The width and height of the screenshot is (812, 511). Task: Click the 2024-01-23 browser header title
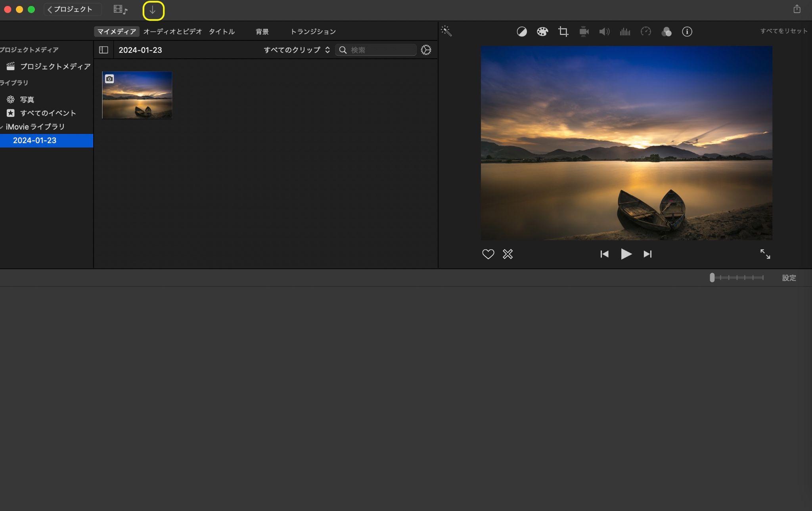(140, 50)
